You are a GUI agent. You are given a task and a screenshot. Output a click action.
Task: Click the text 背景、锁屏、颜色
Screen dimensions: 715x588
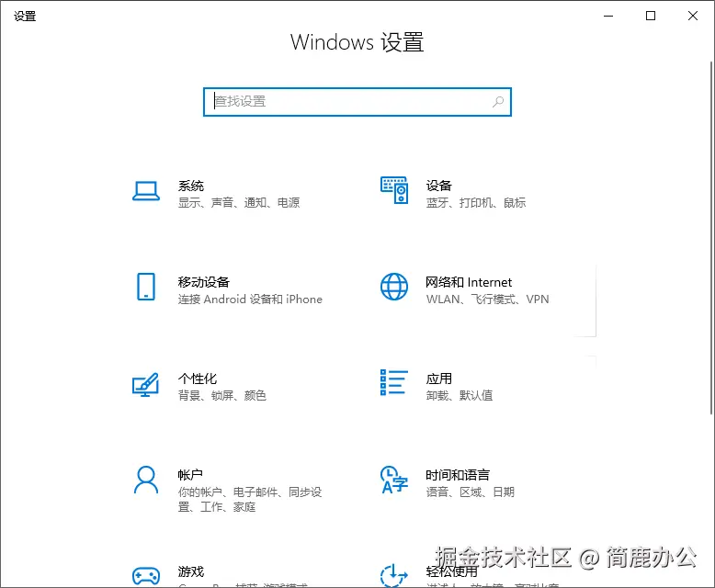pos(222,395)
